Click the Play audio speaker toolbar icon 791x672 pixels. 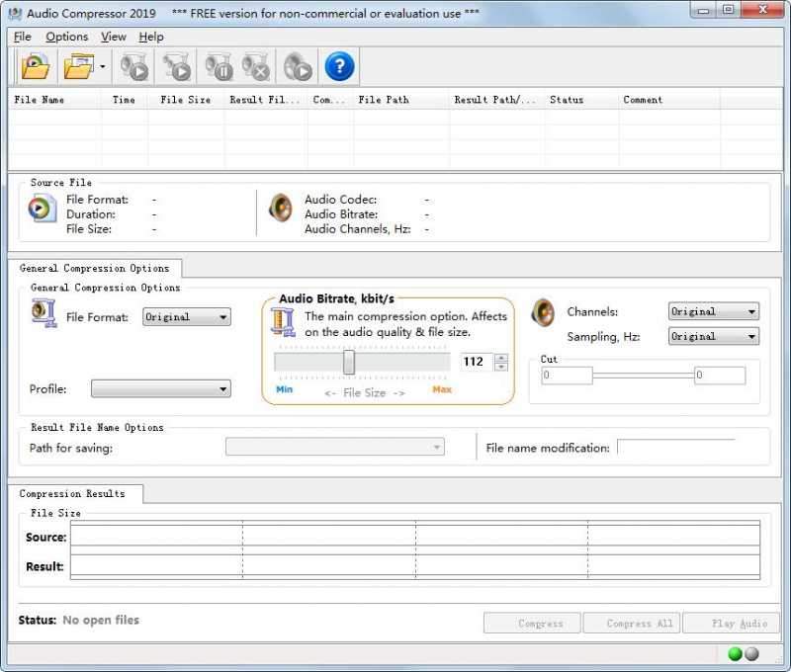click(298, 67)
